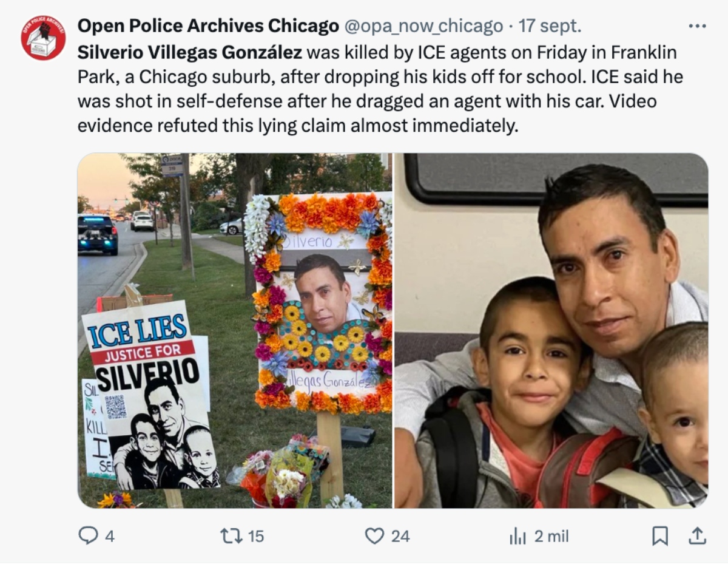Open the father with children photo
This screenshot has height=567, width=728.
pyautogui.click(x=551, y=331)
